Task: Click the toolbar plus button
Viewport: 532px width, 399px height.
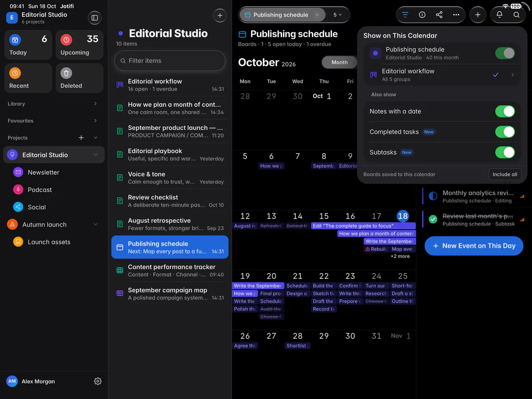Action: tap(477, 15)
